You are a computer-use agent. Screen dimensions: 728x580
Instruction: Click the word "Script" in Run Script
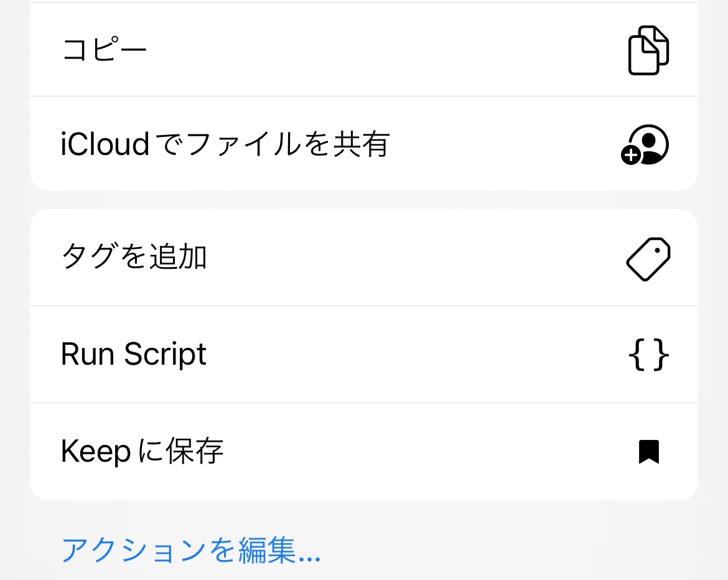[165, 355]
